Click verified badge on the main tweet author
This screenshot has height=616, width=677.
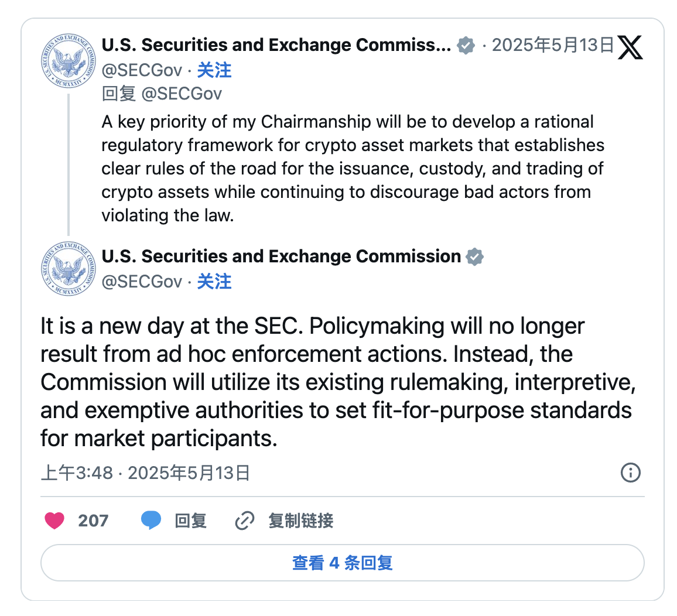click(474, 257)
